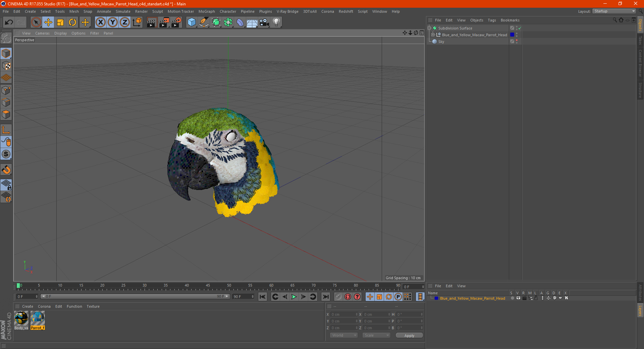Open the MoGraph menu
The height and width of the screenshot is (349, 644).
pos(207,11)
